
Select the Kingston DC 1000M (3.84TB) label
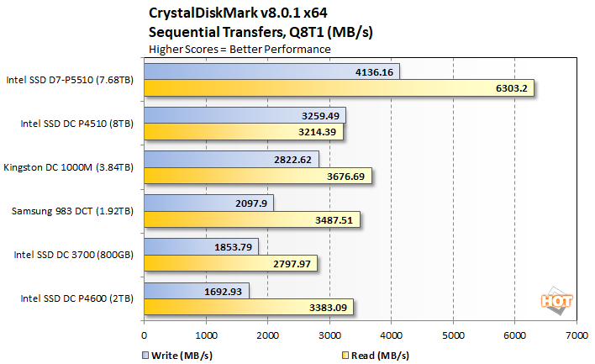pyautogui.click(x=69, y=167)
